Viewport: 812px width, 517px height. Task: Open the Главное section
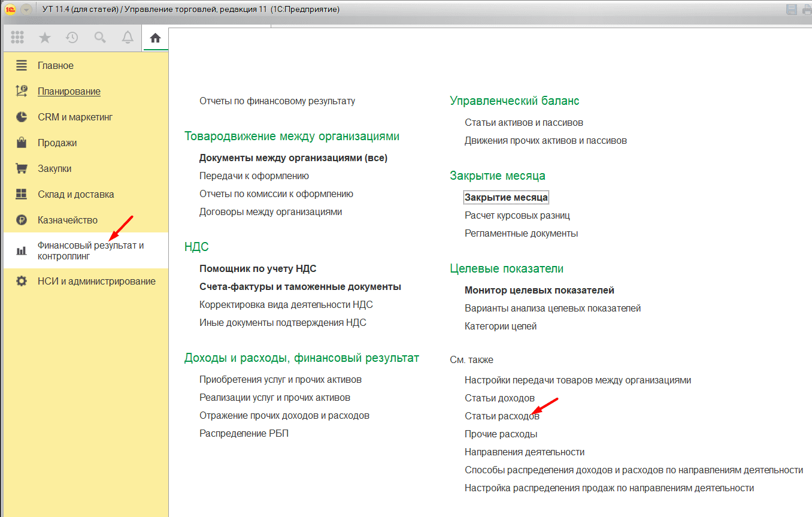coord(56,65)
